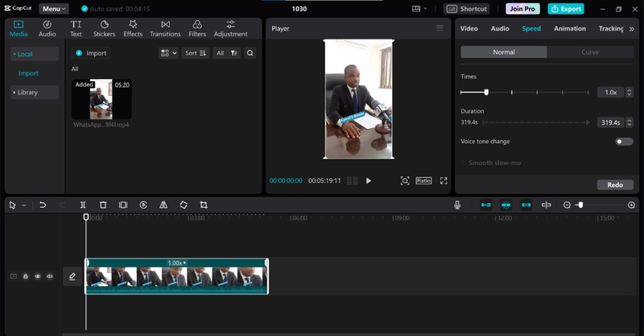Click the Export button
This screenshot has height=336, width=644.
pos(566,9)
